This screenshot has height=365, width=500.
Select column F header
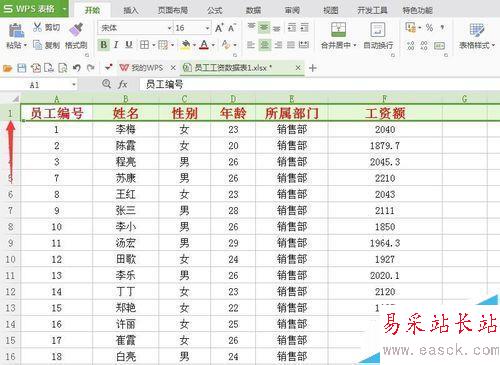point(385,99)
